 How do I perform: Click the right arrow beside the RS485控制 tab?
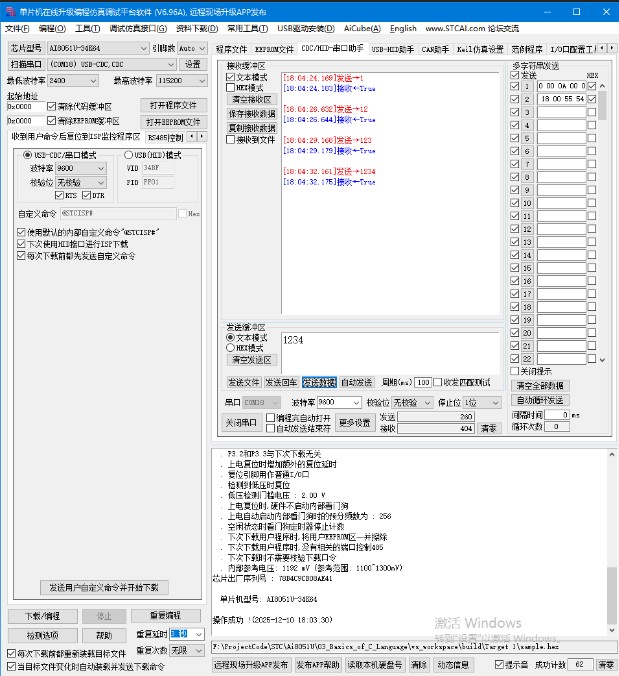coord(201,137)
